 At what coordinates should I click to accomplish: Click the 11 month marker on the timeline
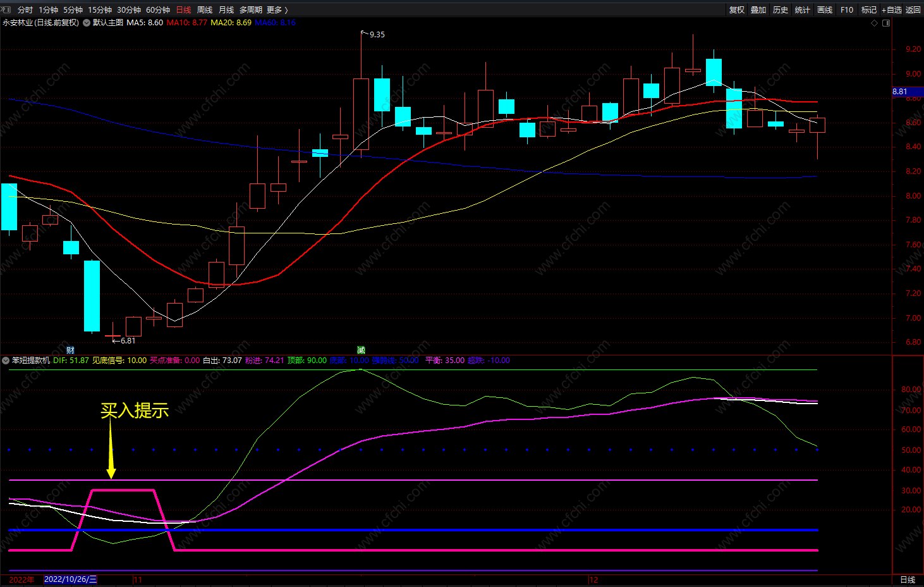coord(138,580)
